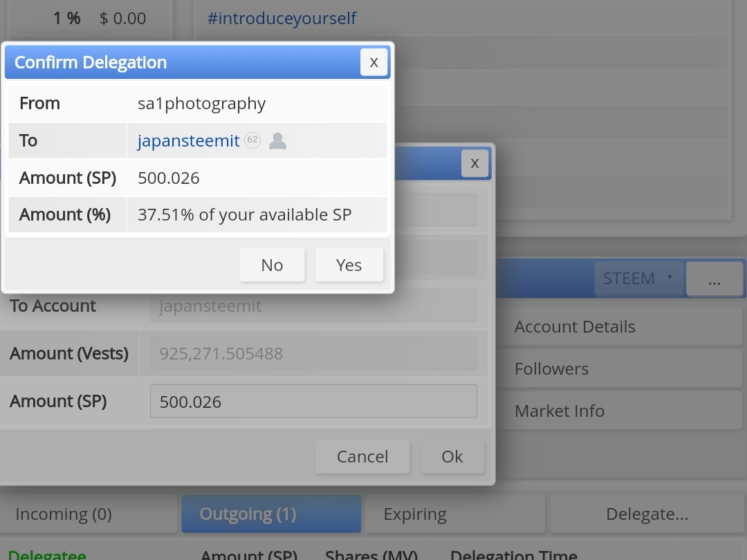Click the Delegatee column header
The image size is (747, 560).
47,554
